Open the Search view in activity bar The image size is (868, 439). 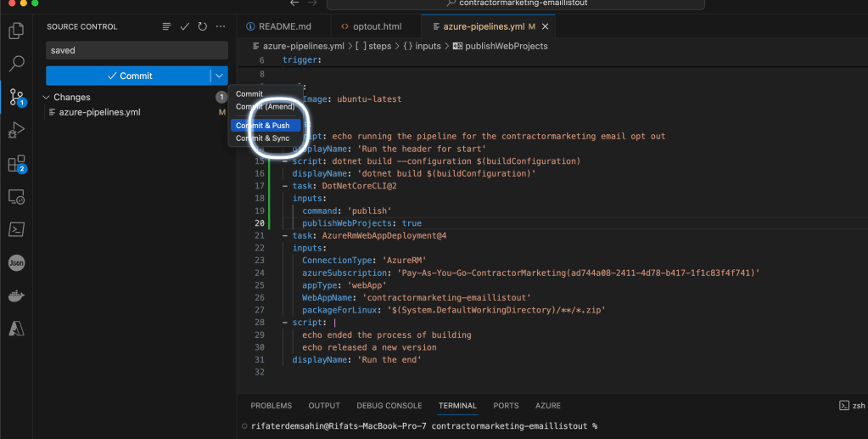click(16, 63)
